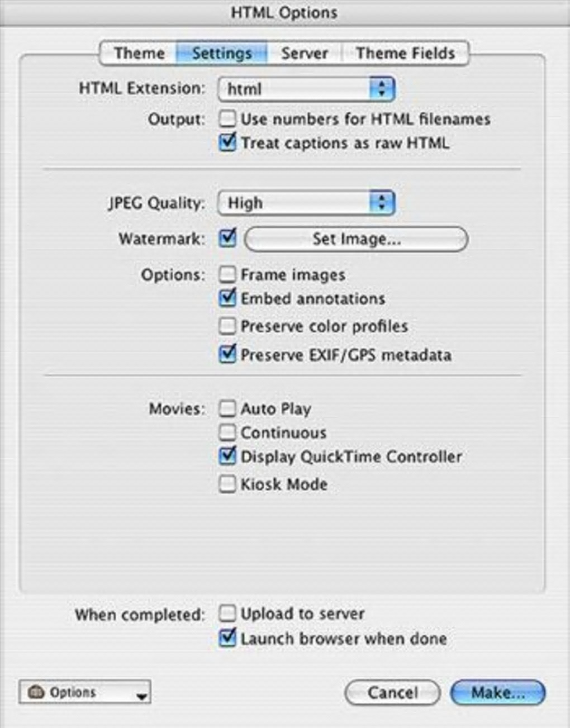Screen dimensions: 570x728
Task: Uncheck Treat captions as raw HTML
Action: pos(227,142)
